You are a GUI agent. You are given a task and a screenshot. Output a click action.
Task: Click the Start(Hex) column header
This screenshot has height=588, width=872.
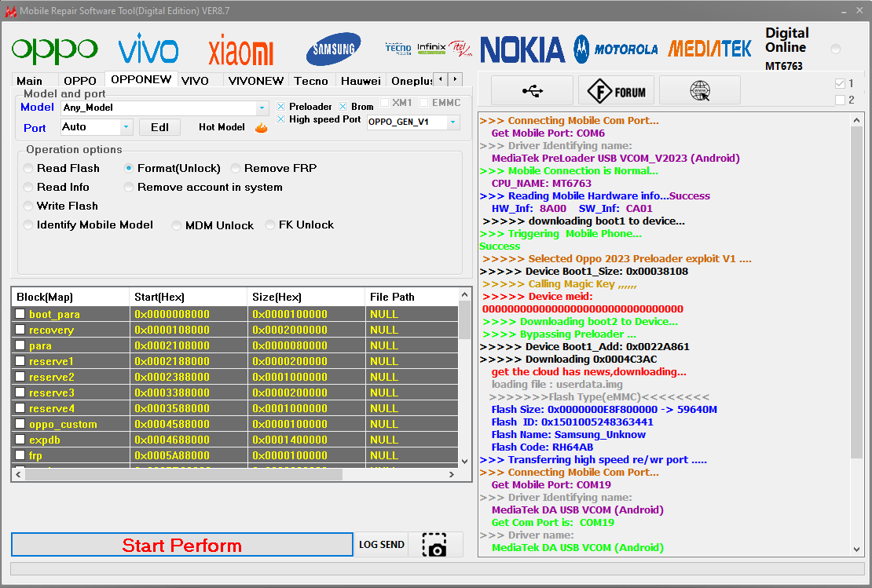188,297
